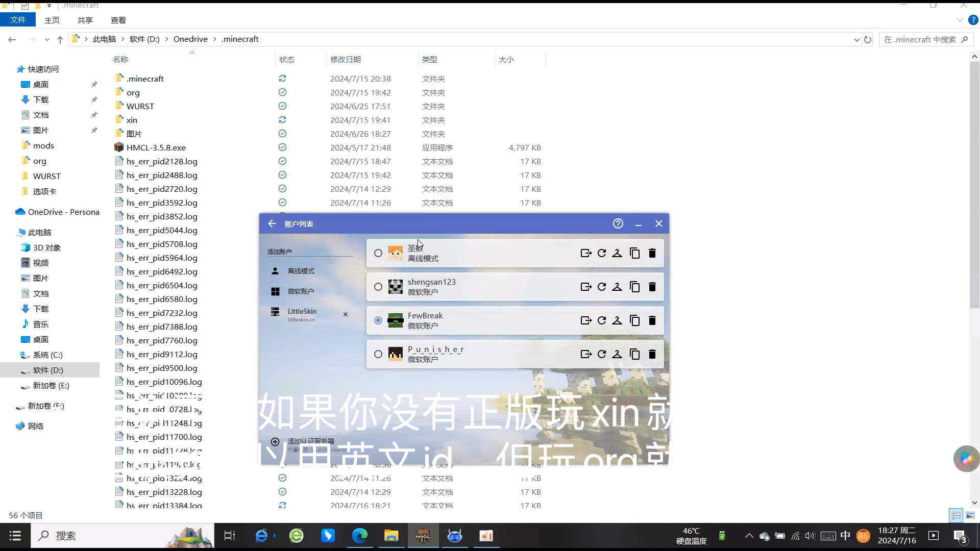
Task: Refresh the shengsan123 account
Action: (x=602, y=287)
